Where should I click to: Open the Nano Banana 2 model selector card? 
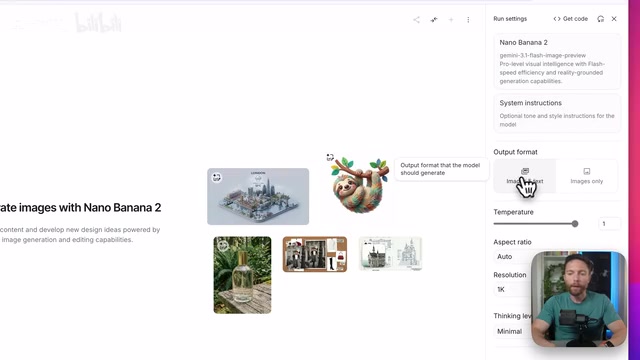[x=557, y=61]
